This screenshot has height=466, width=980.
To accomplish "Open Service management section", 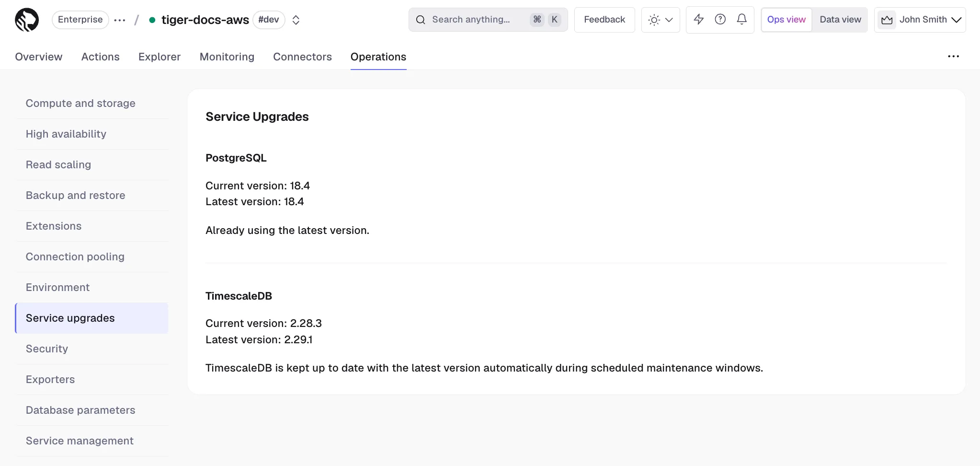I will 92,441.
